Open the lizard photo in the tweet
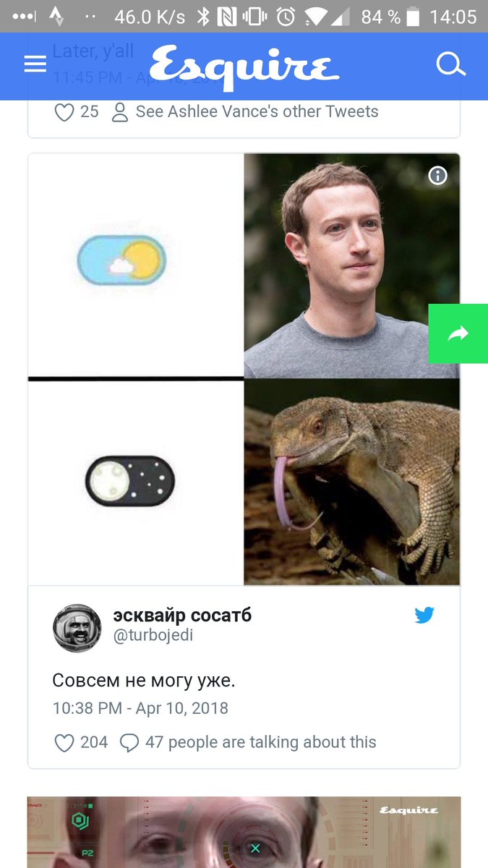Screen dimensions: 488x868 point(352,482)
